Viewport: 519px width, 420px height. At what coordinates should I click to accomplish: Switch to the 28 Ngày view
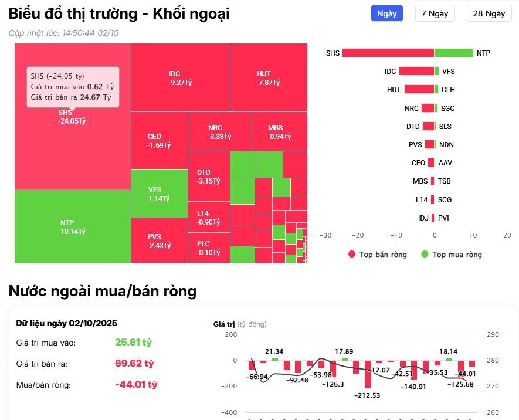(489, 13)
